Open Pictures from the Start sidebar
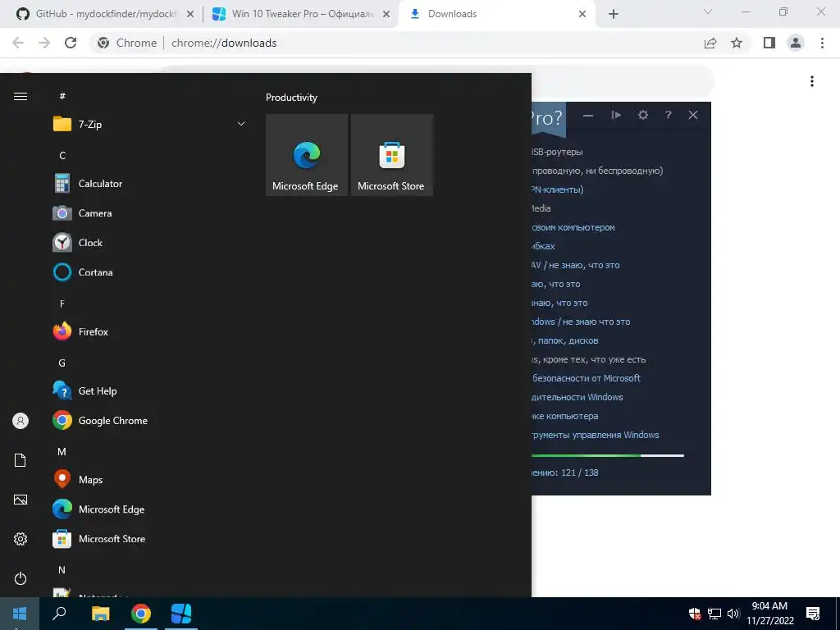 [21, 500]
